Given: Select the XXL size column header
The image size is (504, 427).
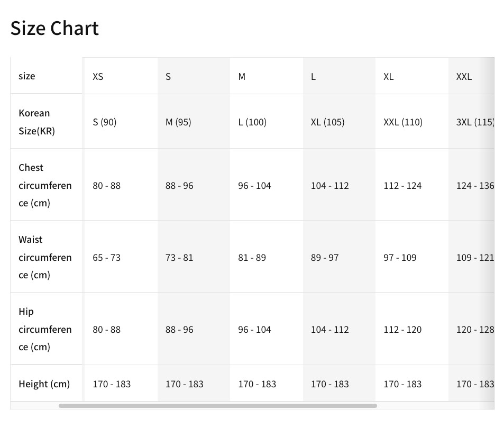Looking at the screenshot, I should click(464, 77).
